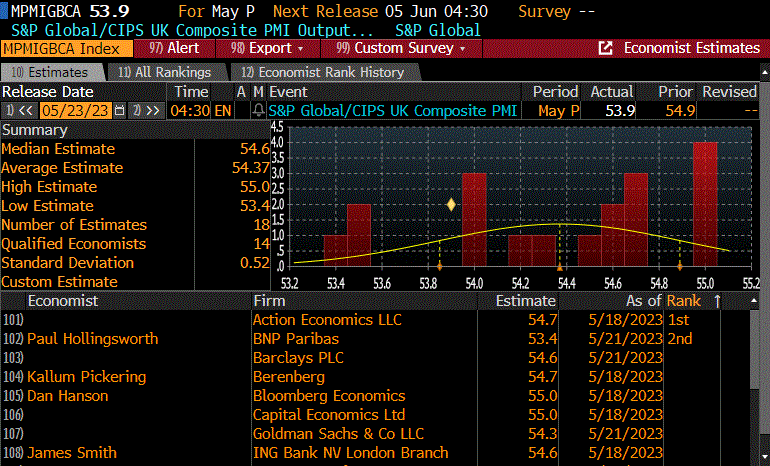The height and width of the screenshot is (466, 770).
Task: Click the Qualified Economists row
Action: click(135, 244)
